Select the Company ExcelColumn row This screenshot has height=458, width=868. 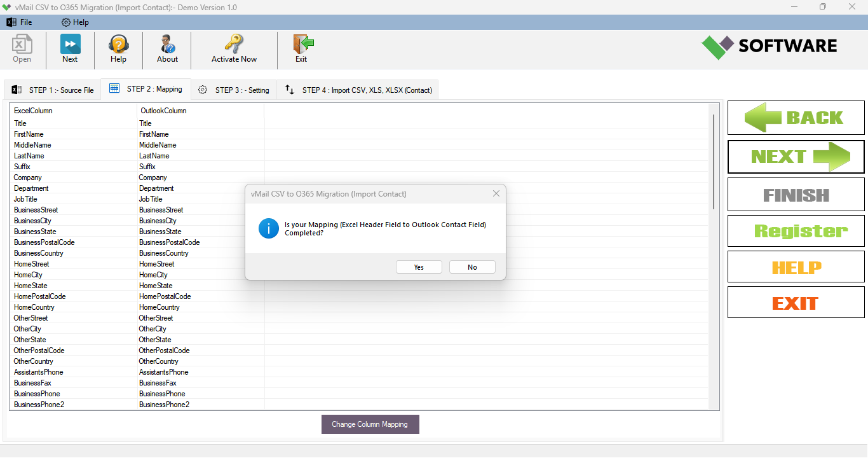(x=28, y=177)
